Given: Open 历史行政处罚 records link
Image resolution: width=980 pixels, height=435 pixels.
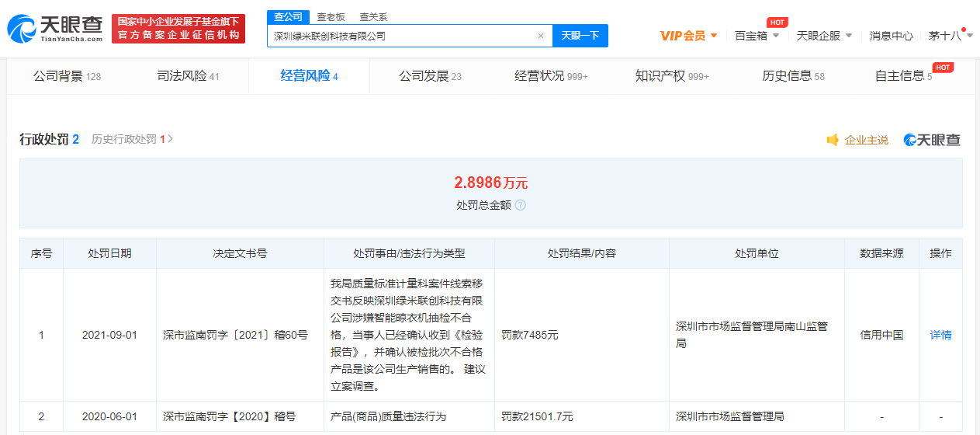Looking at the screenshot, I should click(132, 139).
